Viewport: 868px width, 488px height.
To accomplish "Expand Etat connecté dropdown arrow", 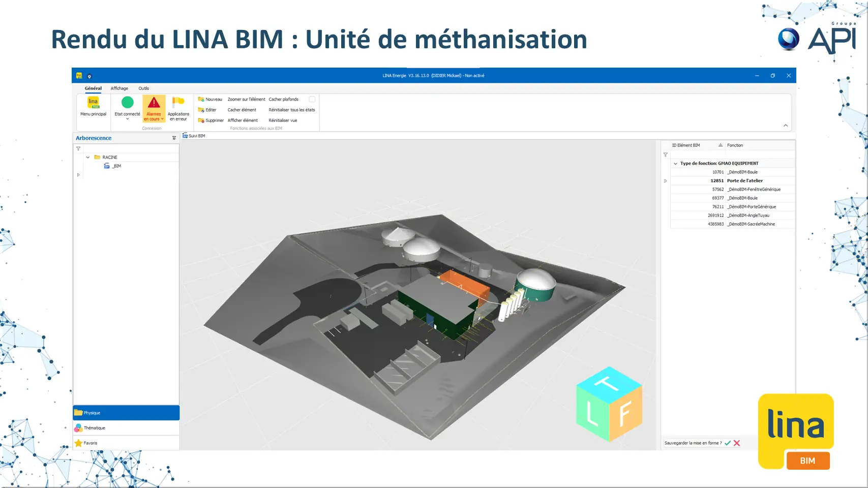I will tap(128, 119).
